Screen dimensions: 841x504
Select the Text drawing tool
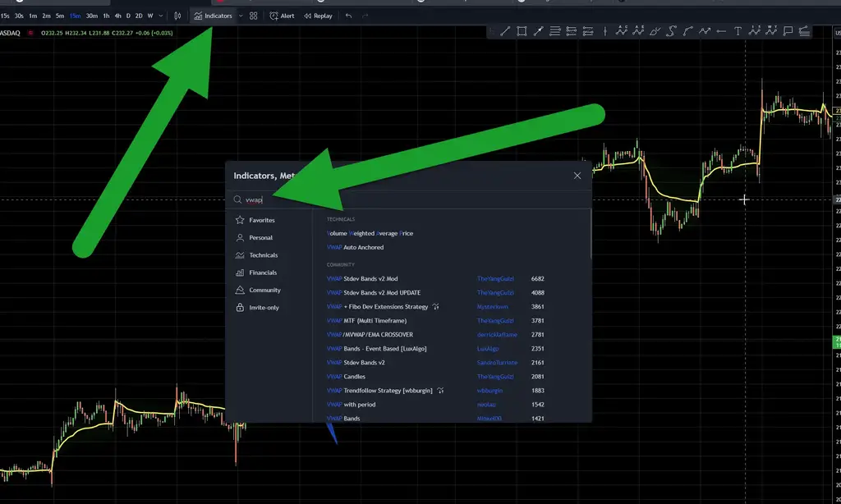tap(738, 32)
